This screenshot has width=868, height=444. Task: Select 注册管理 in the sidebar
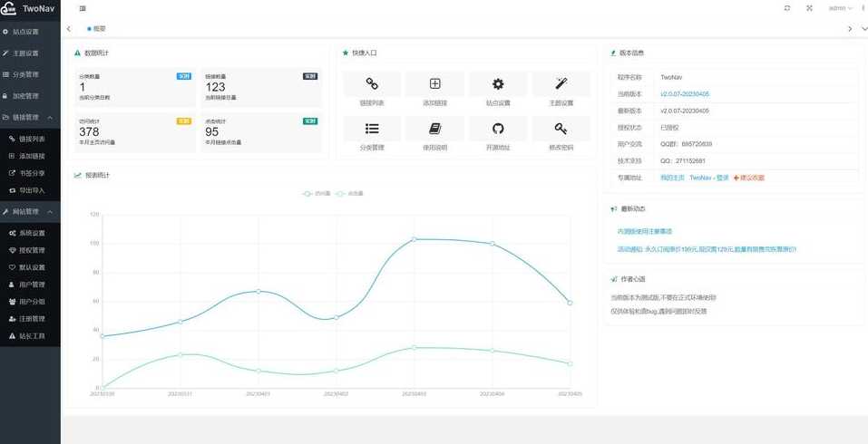click(30, 319)
